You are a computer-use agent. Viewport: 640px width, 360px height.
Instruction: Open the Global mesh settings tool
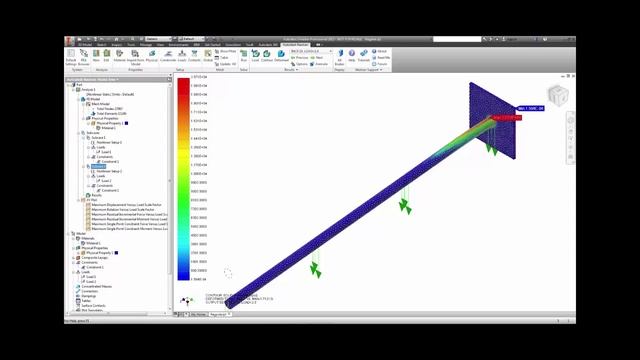tap(208, 56)
